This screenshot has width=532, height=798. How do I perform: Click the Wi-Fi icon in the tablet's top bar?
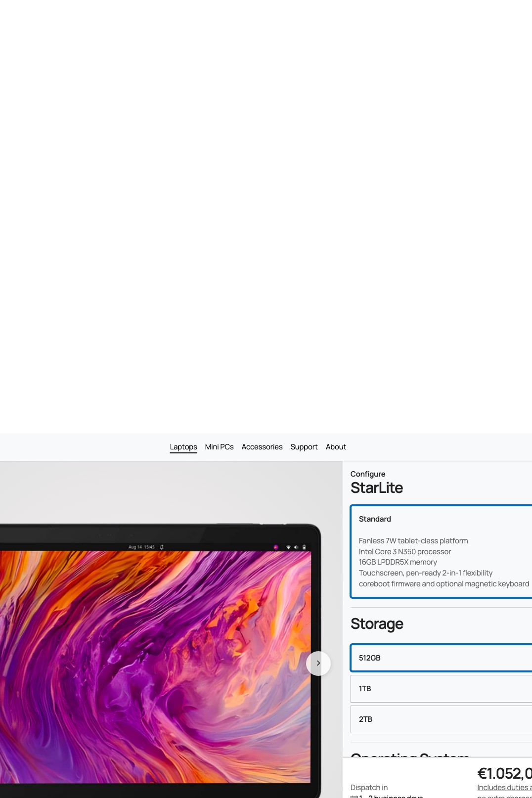coord(288,547)
